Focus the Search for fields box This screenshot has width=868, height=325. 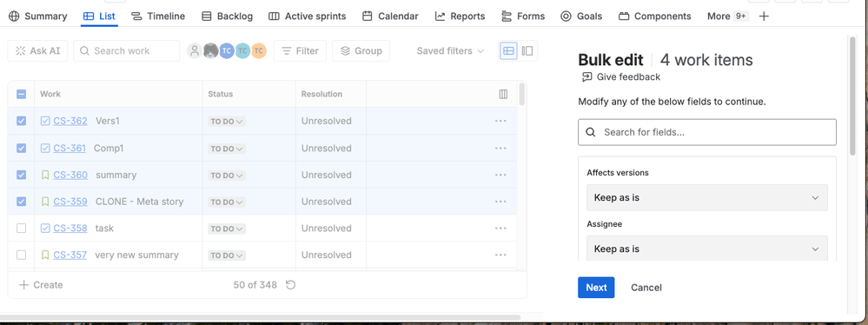[x=707, y=132]
